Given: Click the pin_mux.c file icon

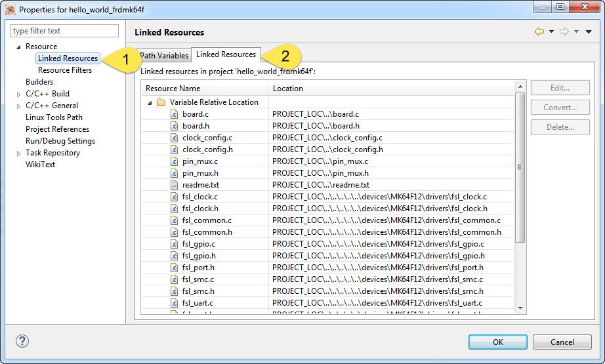Looking at the screenshot, I should pyautogui.click(x=175, y=161).
